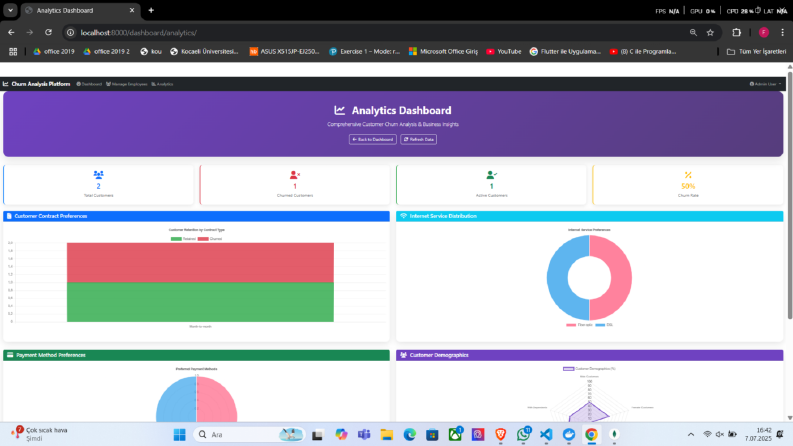Open the browser extensions puzzle icon

(x=736, y=32)
